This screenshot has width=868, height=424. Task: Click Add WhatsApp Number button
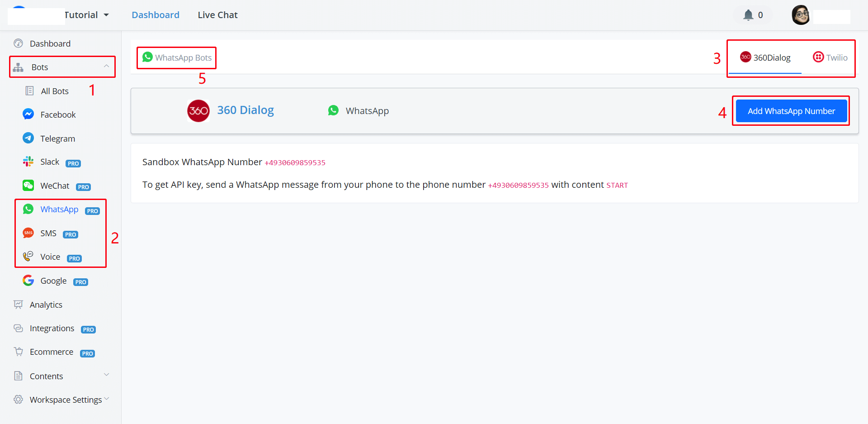(791, 111)
